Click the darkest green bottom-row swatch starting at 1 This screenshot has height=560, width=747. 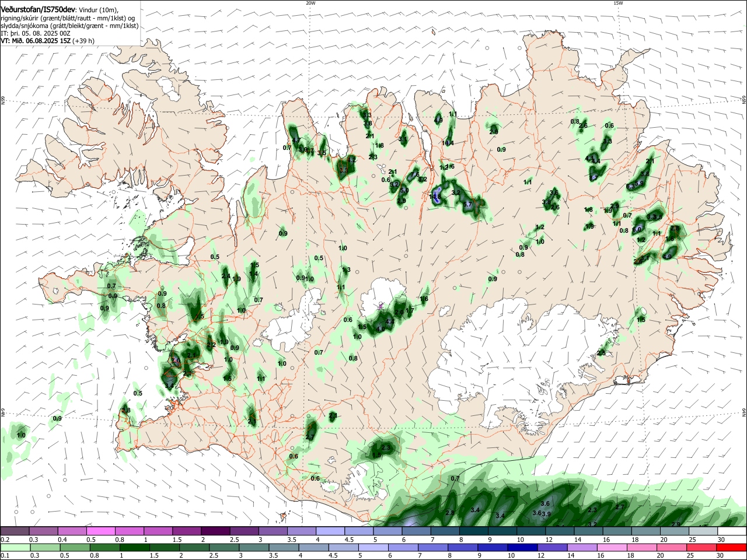pyautogui.click(x=135, y=547)
